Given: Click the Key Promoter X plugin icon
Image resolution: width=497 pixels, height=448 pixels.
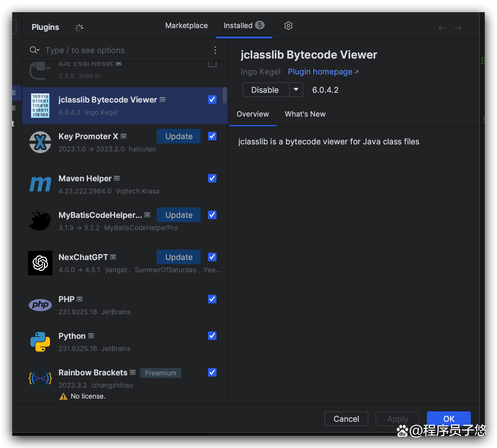Looking at the screenshot, I should 40,142.
